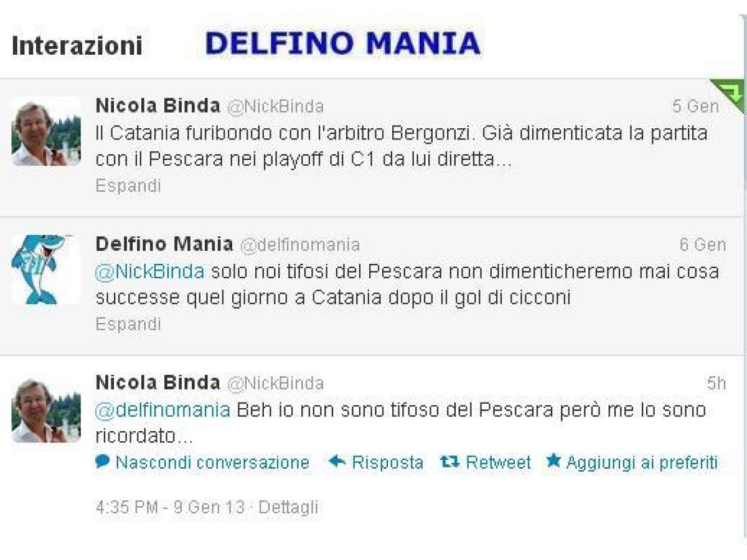Click the retweet arrows icon
The image size is (747, 560).
click(449, 462)
